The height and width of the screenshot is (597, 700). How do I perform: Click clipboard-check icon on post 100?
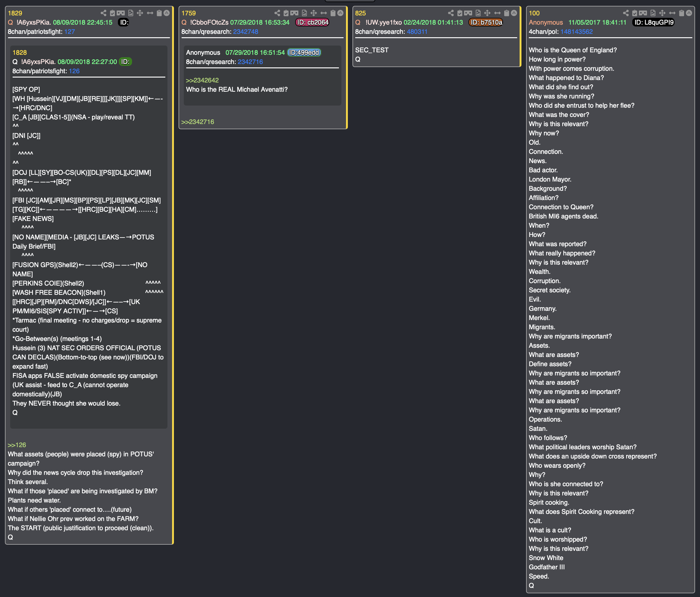point(634,13)
